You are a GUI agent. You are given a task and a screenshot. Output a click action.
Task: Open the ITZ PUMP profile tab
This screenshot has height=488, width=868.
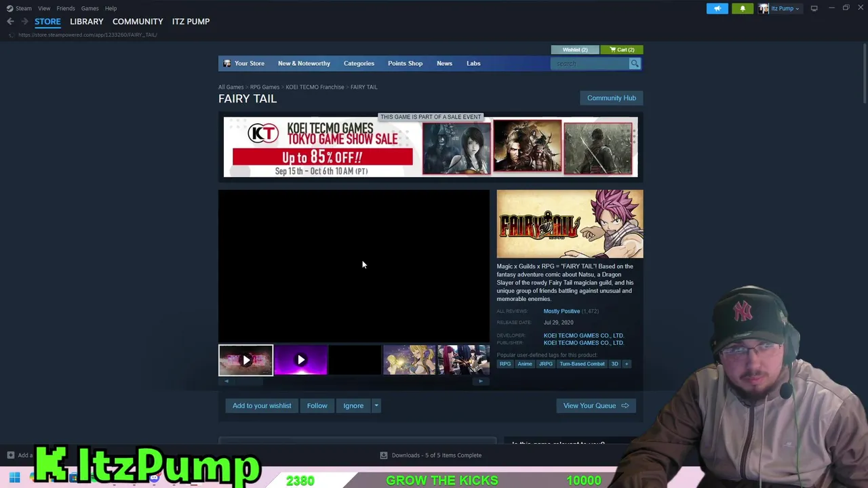click(x=191, y=22)
